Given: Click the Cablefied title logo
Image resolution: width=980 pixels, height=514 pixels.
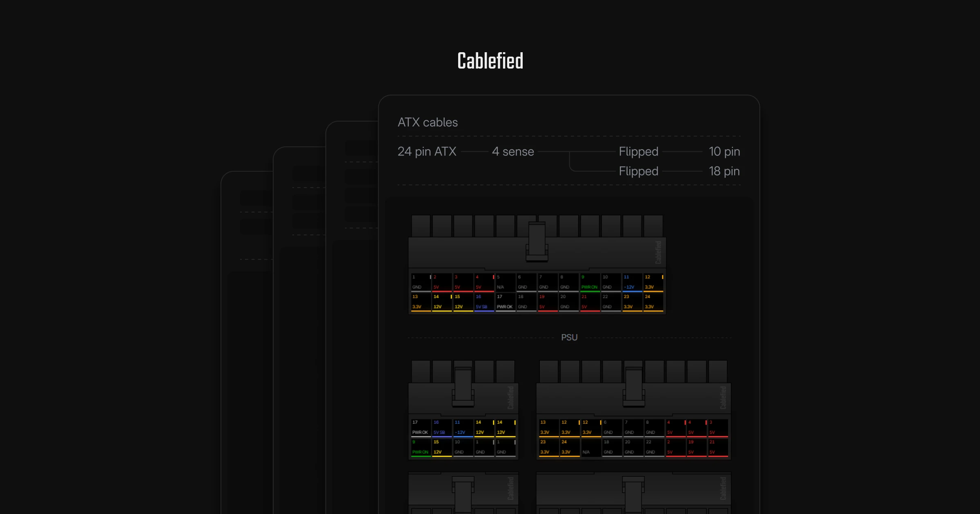Looking at the screenshot, I should pyautogui.click(x=490, y=61).
